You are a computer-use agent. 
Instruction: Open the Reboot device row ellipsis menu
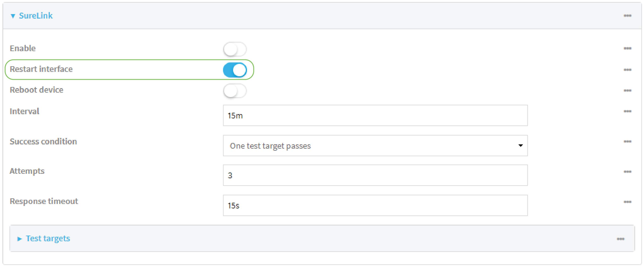click(x=627, y=90)
